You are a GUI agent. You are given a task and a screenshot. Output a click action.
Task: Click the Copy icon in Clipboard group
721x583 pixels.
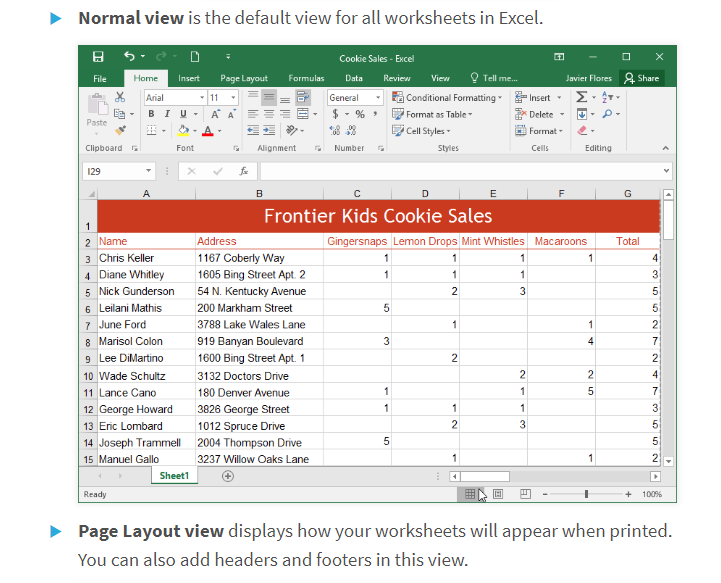pyautogui.click(x=120, y=114)
